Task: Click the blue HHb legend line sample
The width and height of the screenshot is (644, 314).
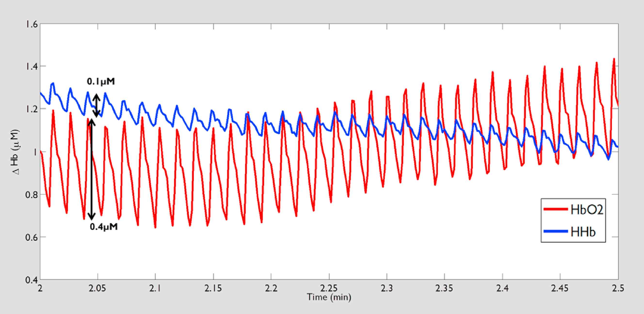Action: pos(556,231)
